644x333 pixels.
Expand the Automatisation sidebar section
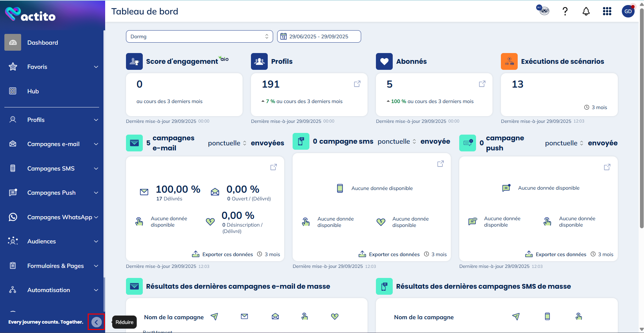click(x=53, y=290)
